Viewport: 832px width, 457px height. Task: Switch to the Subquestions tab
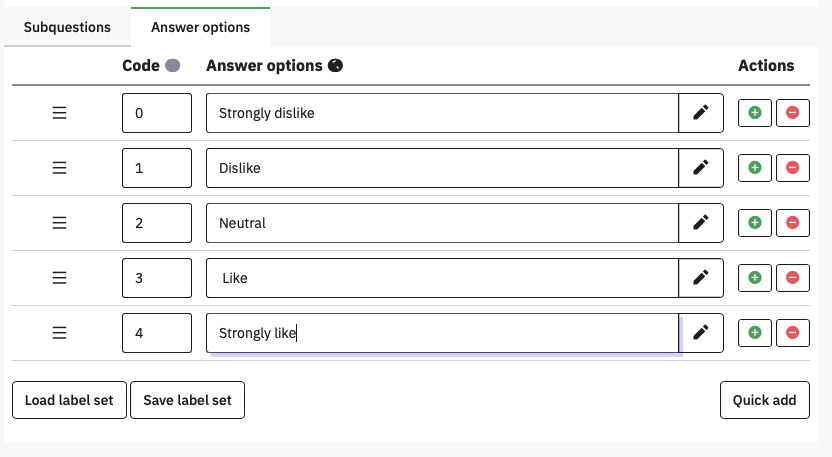(67, 27)
